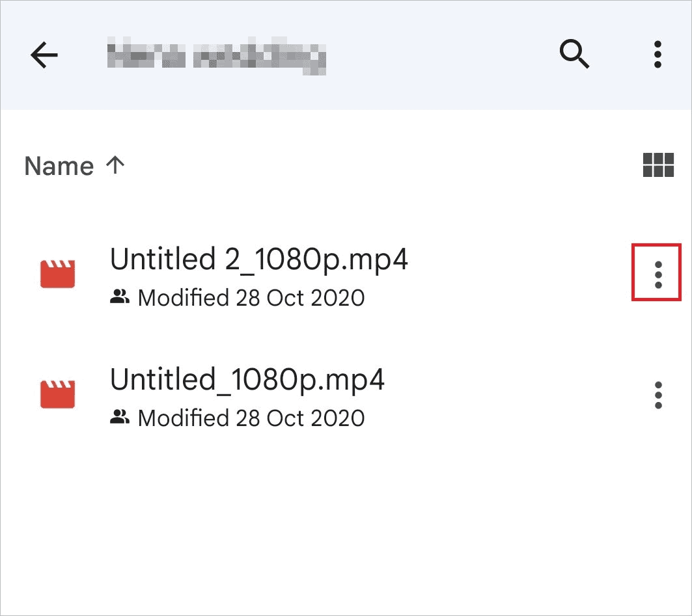The width and height of the screenshot is (692, 616).
Task: Expand more actions for Untitled_1080p.mp4
Action: [657, 395]
